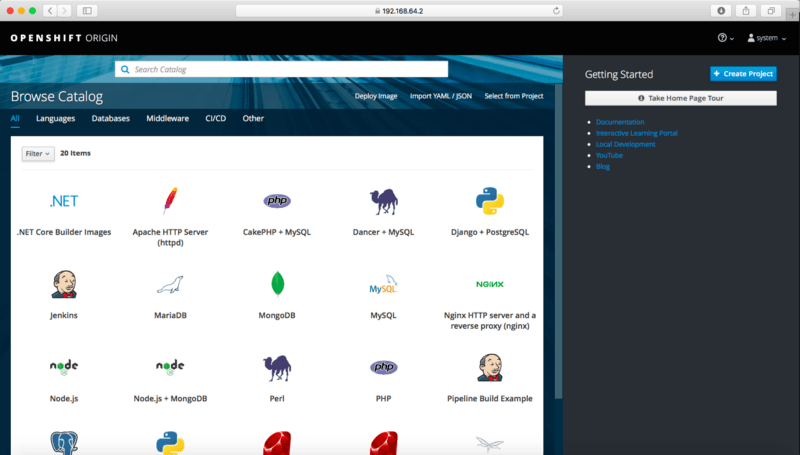Switch to the Middleware tab
The width and height of the screenshot is (800, 455).
(x=167, y=118)
